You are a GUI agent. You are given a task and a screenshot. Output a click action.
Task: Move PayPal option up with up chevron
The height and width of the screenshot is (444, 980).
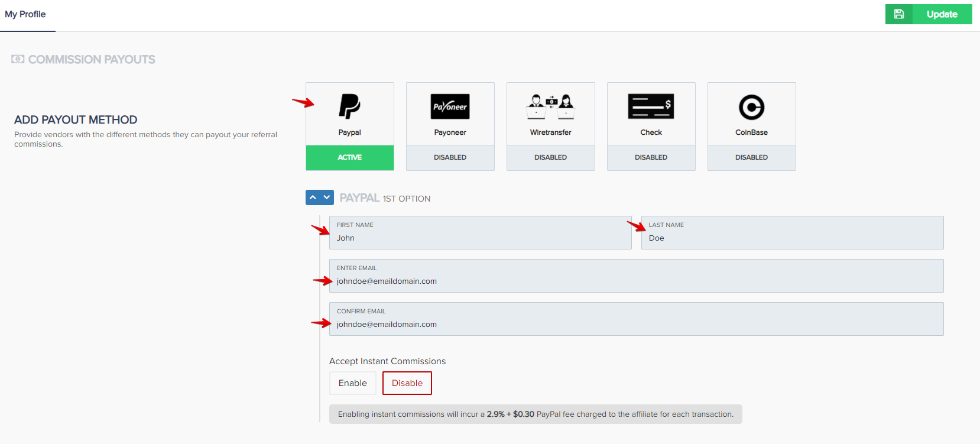pyautogui.click(x=313, y=197)
